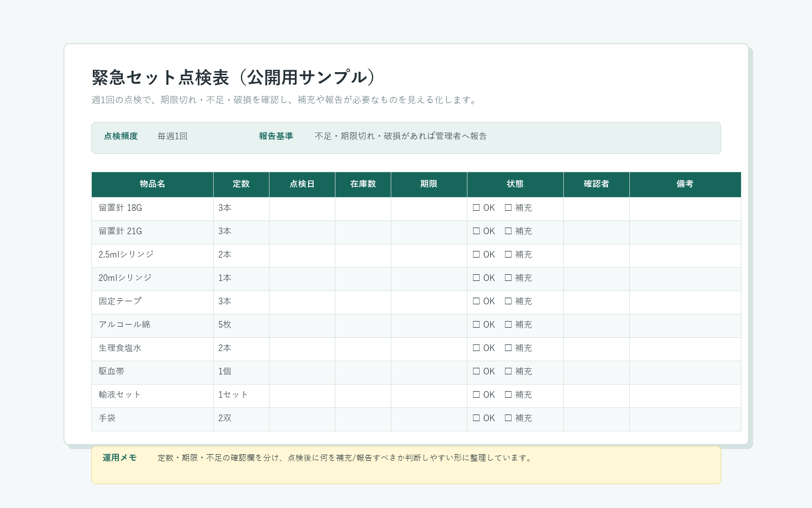
Task: Click the 備考 column header
Action: click(x=685, y=184)
